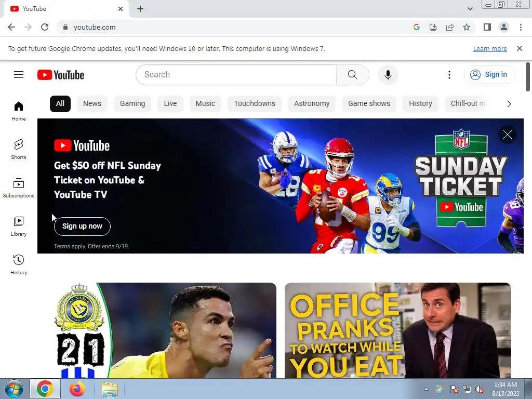Close the YouTube browser tab
This screenshot has width=532, height=399.
click(x=121, y=9)
